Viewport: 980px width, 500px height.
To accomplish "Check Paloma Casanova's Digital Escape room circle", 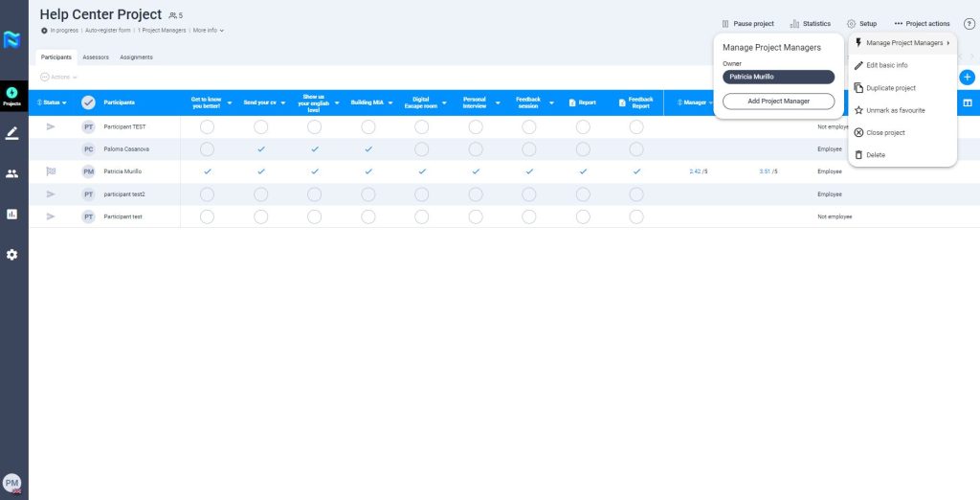I will pos(421,149).
